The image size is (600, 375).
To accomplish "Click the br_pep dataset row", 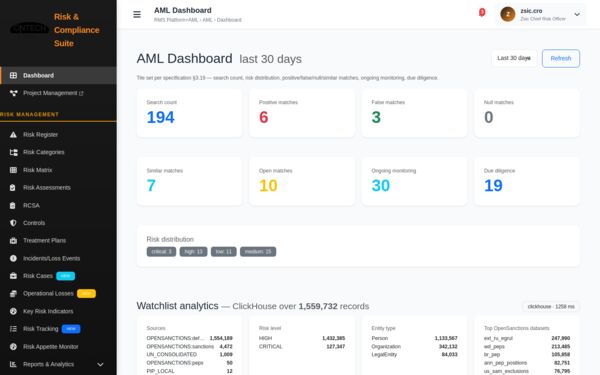I will click(x=527, y=355).
